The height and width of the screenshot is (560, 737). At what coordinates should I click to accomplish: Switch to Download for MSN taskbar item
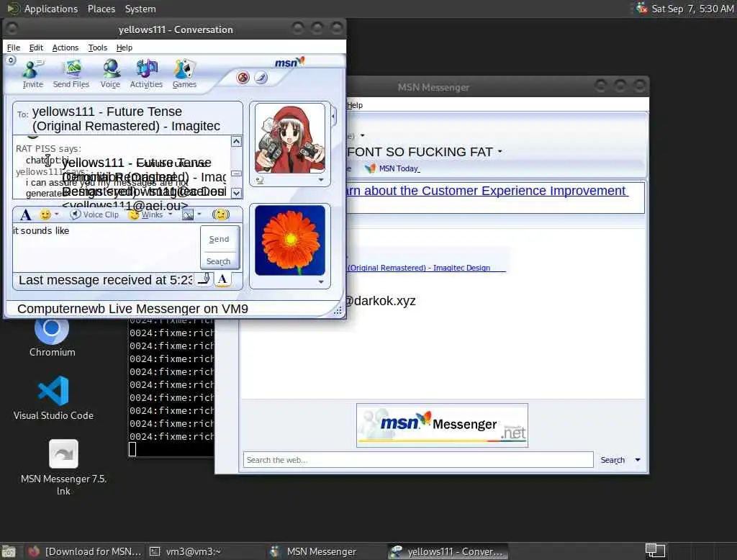click(x=85, y=551)
